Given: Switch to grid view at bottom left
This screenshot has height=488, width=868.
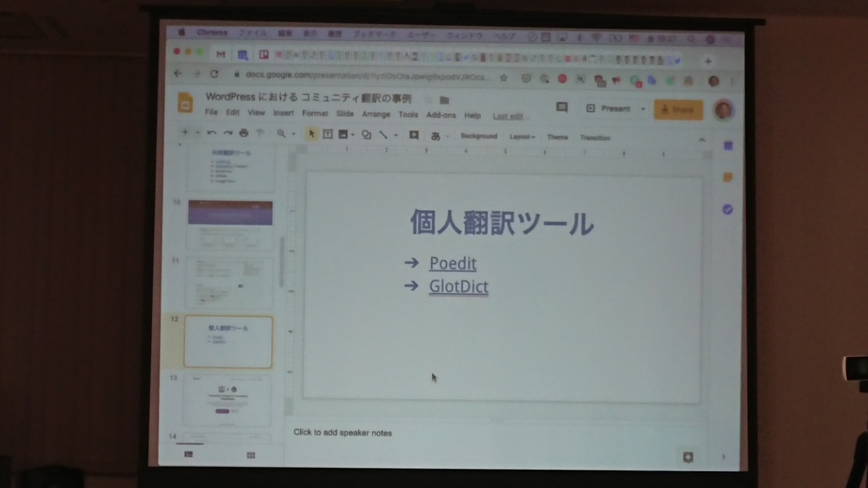Looking at the screenshot, I should (251, 455).
